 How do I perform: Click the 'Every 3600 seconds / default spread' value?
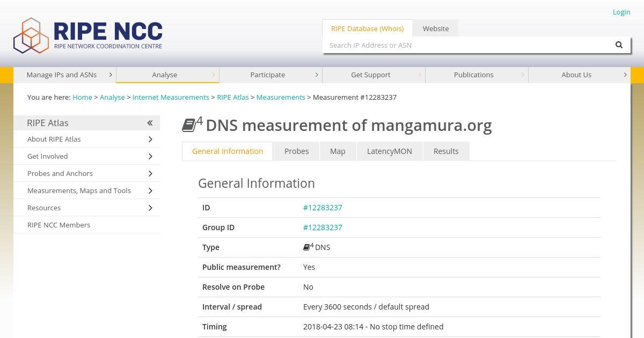pos(366,307)
